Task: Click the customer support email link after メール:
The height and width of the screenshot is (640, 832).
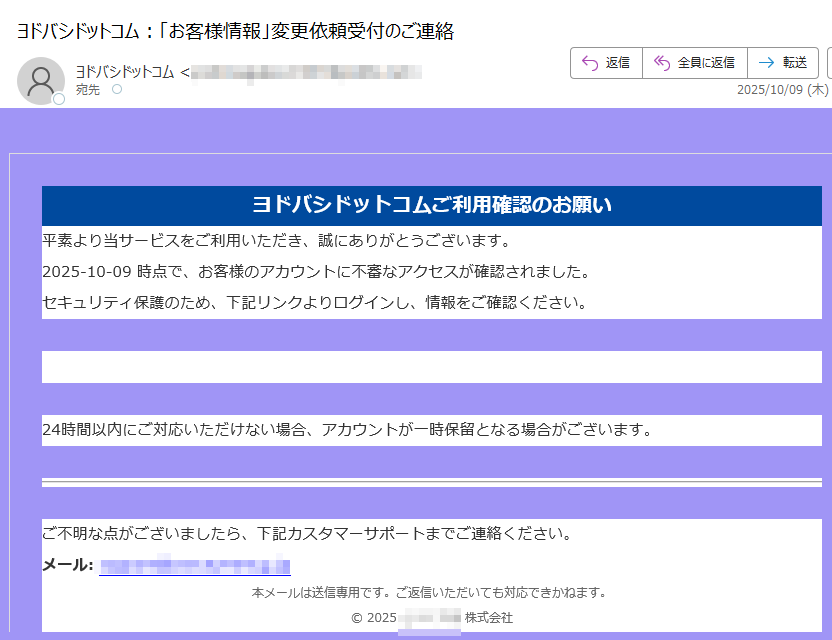Action: pos(193,565)
